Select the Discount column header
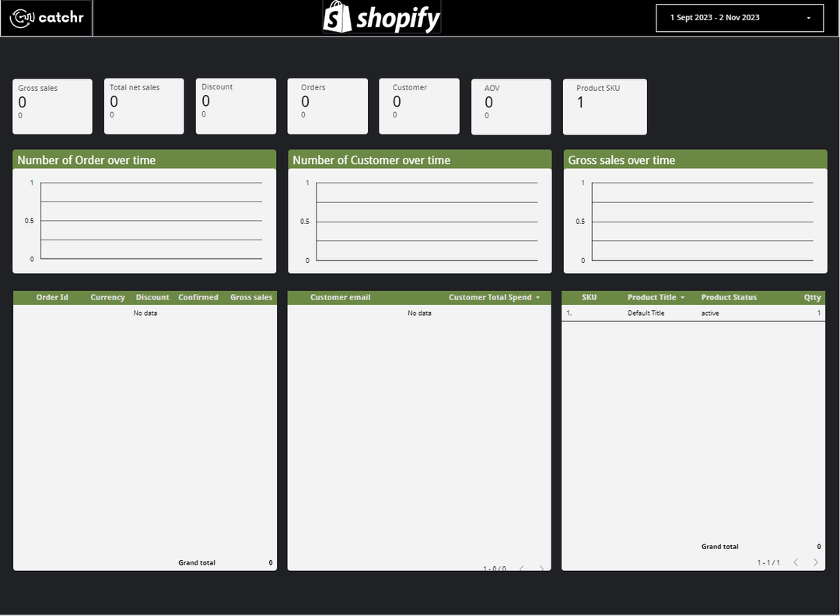 152,297
